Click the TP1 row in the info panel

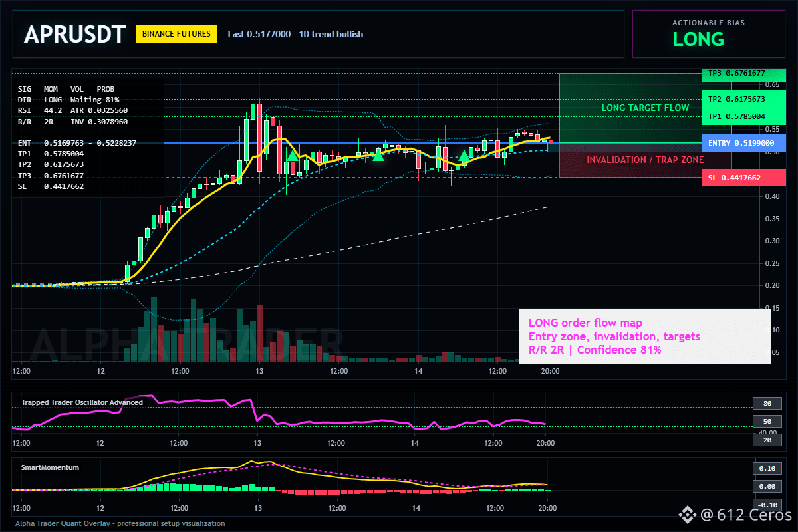tap(51, 154)
